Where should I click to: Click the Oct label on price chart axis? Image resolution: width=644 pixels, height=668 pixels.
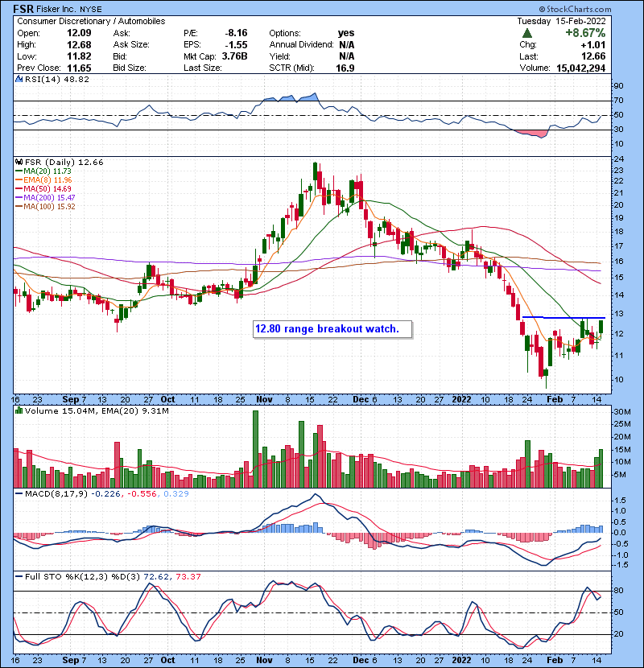[x=168, y=400]
